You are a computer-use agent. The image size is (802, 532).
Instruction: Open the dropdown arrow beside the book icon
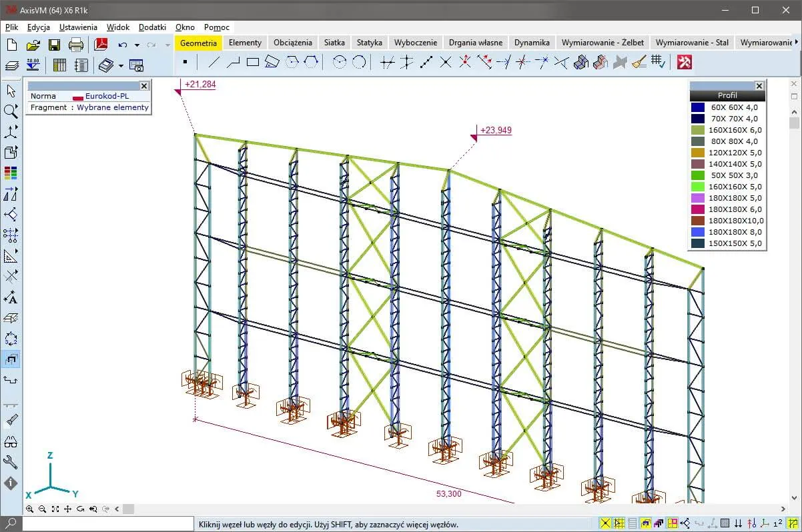(121, 65)
